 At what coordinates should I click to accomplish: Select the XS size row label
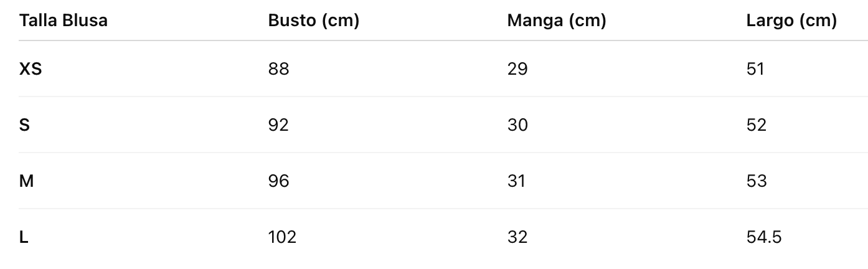pyautogui.click(x=31, y=68)
